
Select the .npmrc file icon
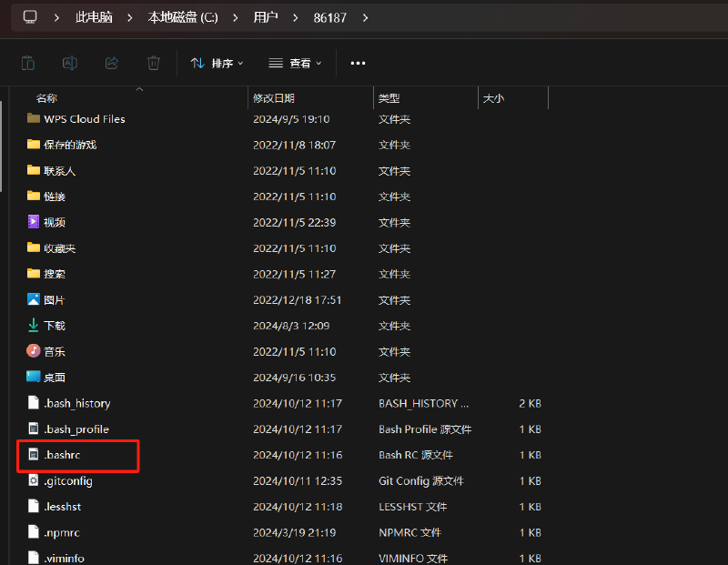click(34, 532)
